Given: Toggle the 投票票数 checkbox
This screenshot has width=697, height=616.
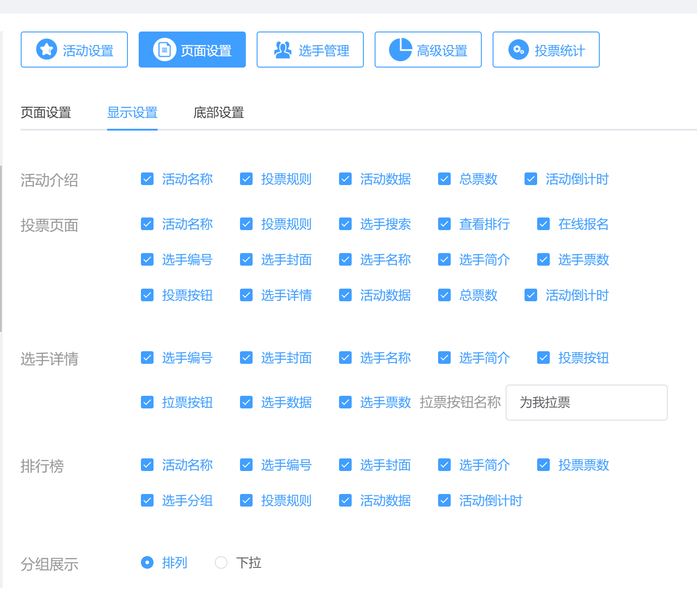Looking at the screenshot, I should point(543,465).
